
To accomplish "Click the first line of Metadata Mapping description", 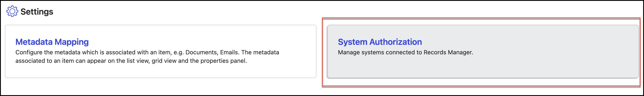I will coord(147,52).
